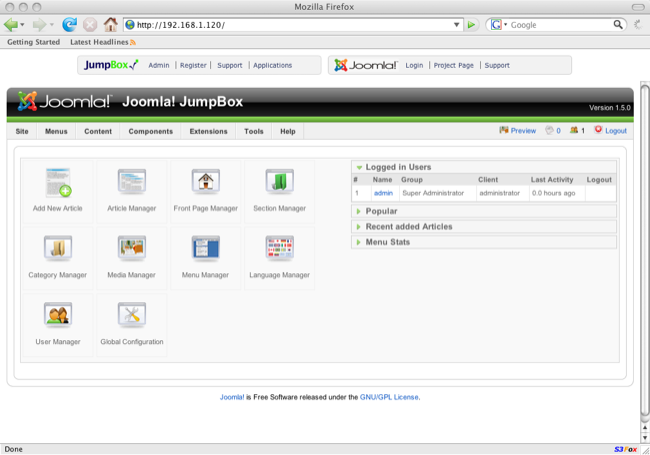Screen dimensions: 650x455
Task: Click the Last Activity column header
Action: 552,180
